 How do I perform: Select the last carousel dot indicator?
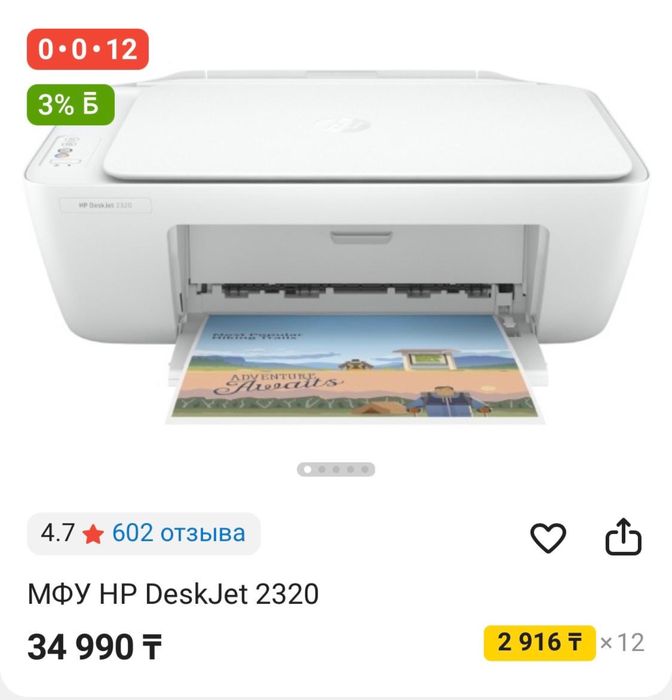pos(365,470)
